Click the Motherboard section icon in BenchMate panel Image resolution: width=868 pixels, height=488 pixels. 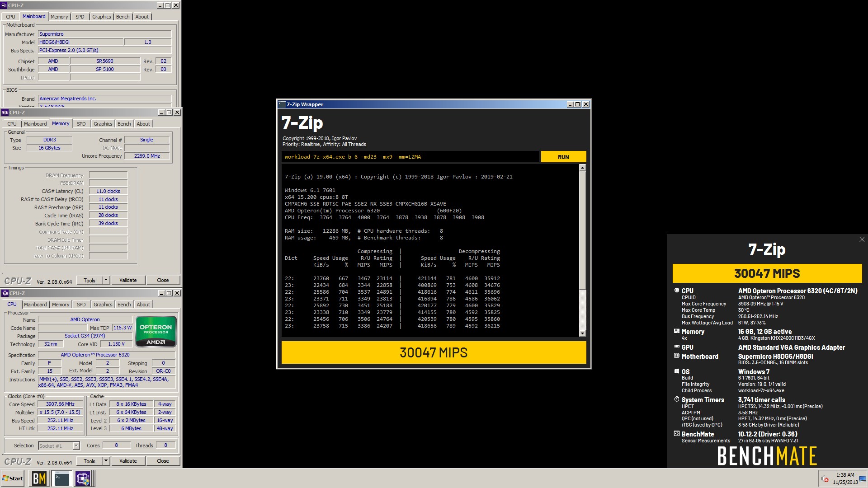(676, 356)
